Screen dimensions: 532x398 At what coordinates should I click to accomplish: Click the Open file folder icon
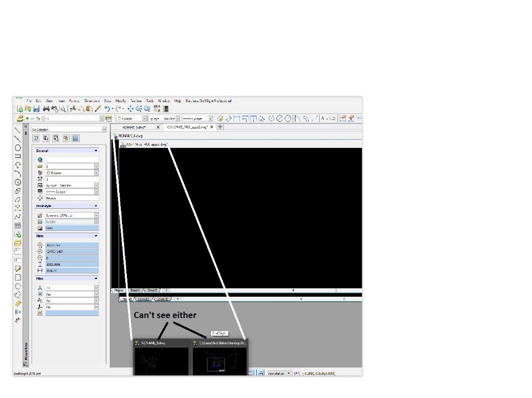click(x=28, y=109)
